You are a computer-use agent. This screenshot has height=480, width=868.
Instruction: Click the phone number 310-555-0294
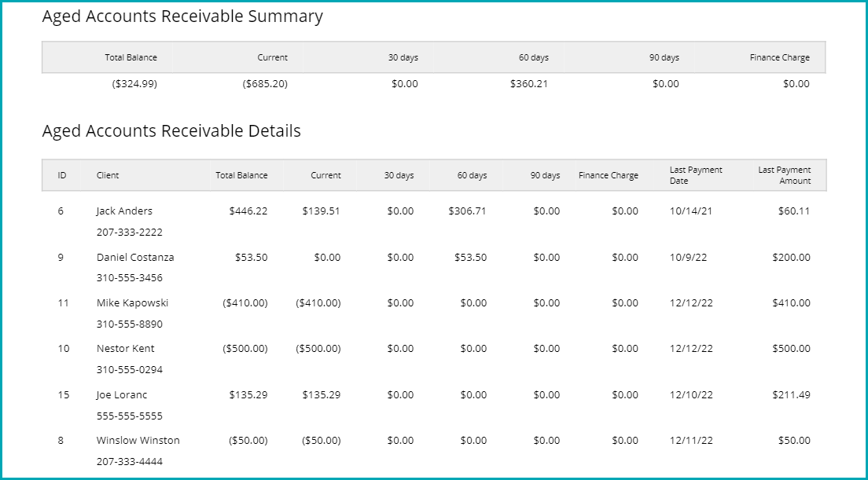coord(129,370)
